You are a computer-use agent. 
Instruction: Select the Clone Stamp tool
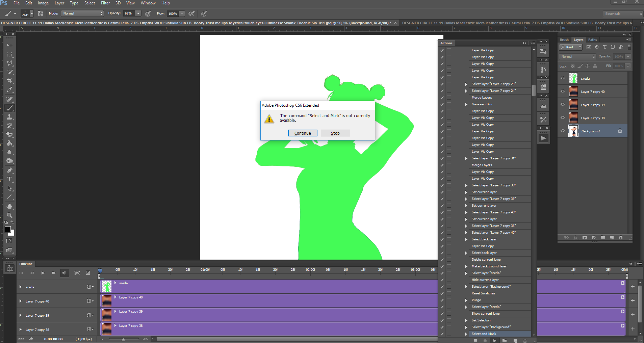[x=9, y=117]
